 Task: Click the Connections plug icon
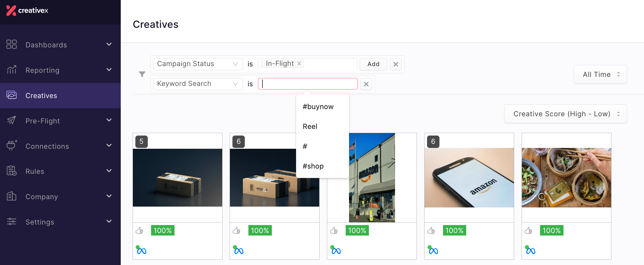pos(12,145)
